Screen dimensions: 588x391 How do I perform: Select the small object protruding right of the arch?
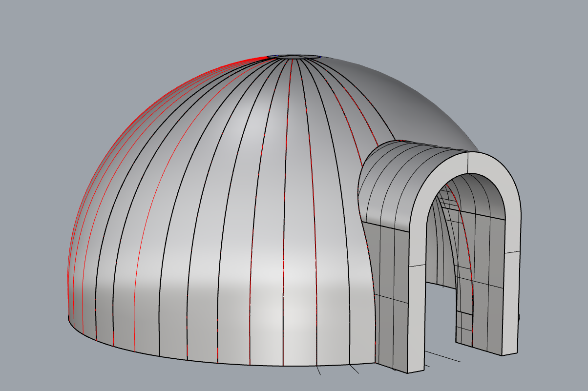519,317
